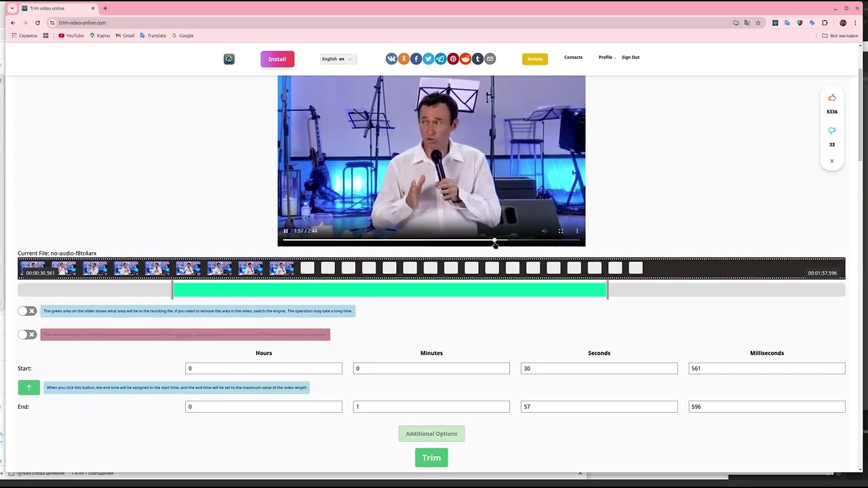Open the YouTube bookmark

(71, 35)
